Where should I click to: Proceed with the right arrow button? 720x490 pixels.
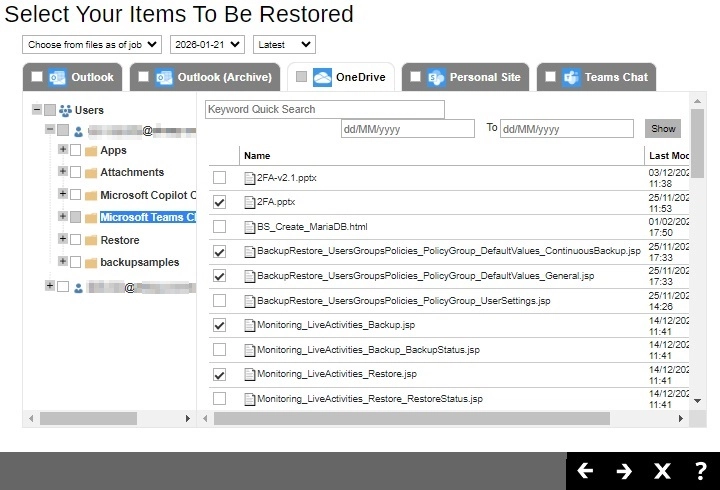coord(624,471)
